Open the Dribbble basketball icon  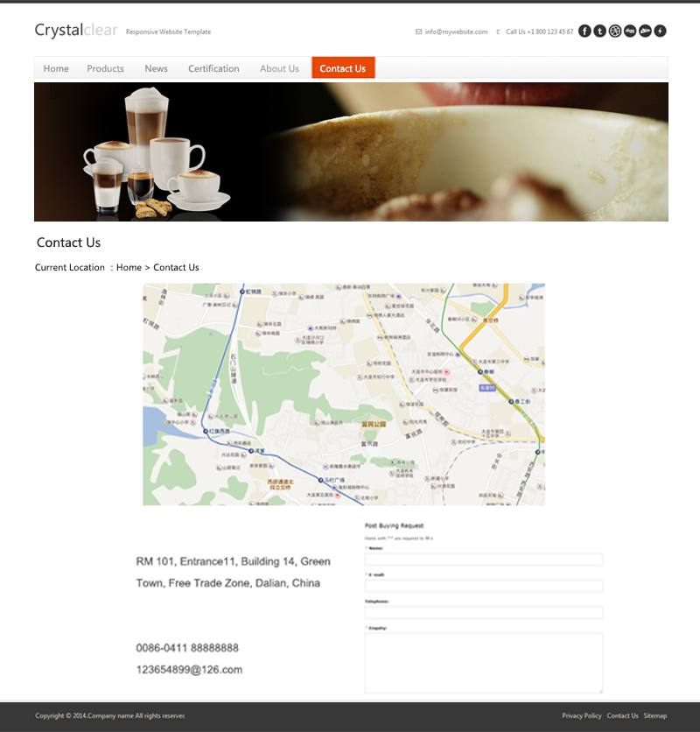click(615, 31)
